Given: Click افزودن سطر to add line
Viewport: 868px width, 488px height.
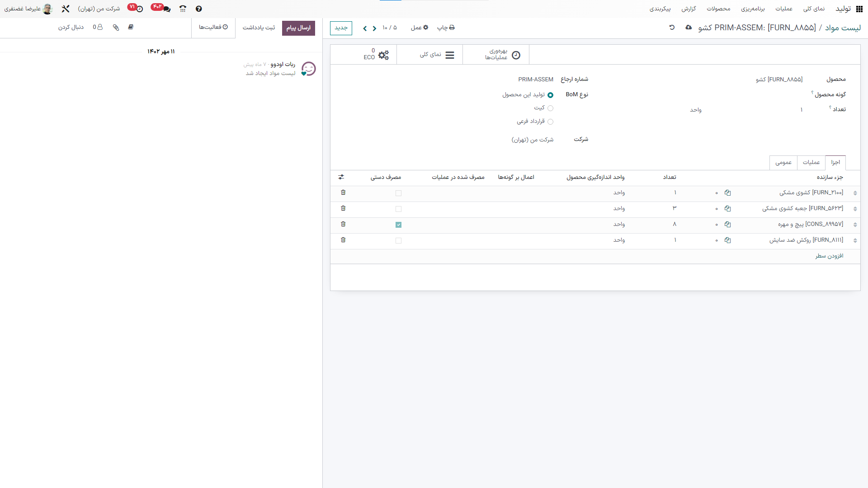Looking at the screenshot, I should pyautogui.click(x=829, y=256).
